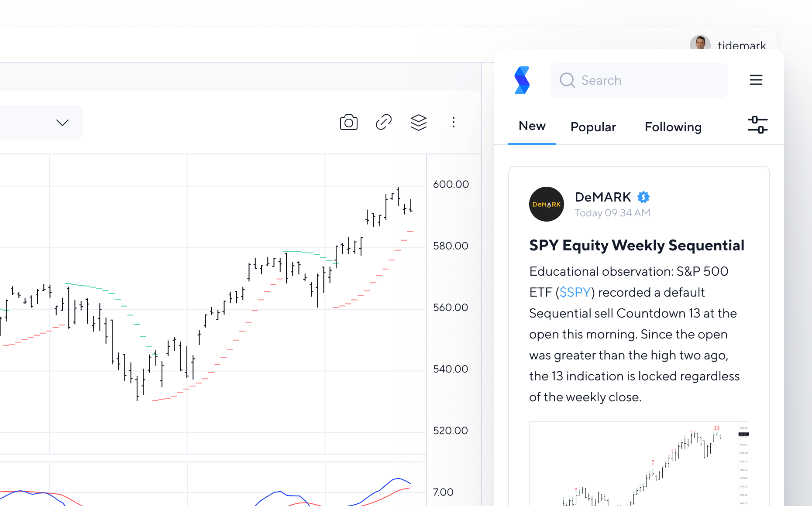Open post title SPY Equity Weekly Sequential
This screenshot has height=506, width=812.
(637, 245)
